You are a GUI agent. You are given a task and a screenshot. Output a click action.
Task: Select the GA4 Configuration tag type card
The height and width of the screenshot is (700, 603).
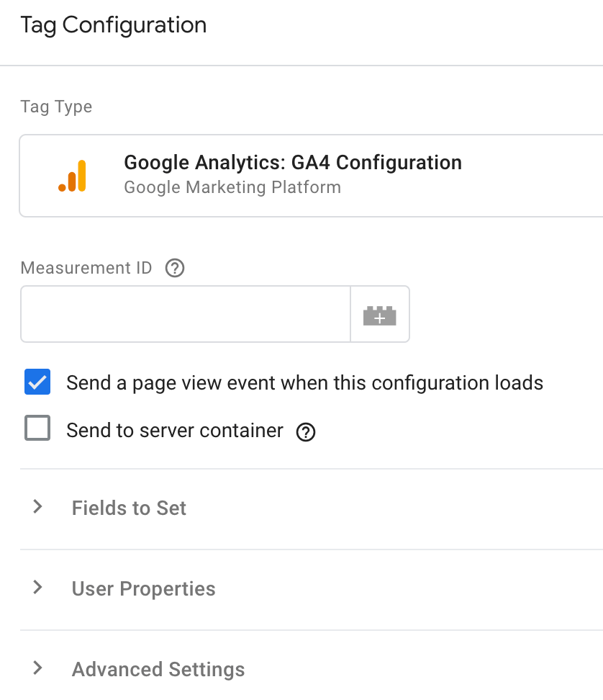[312, 176]
